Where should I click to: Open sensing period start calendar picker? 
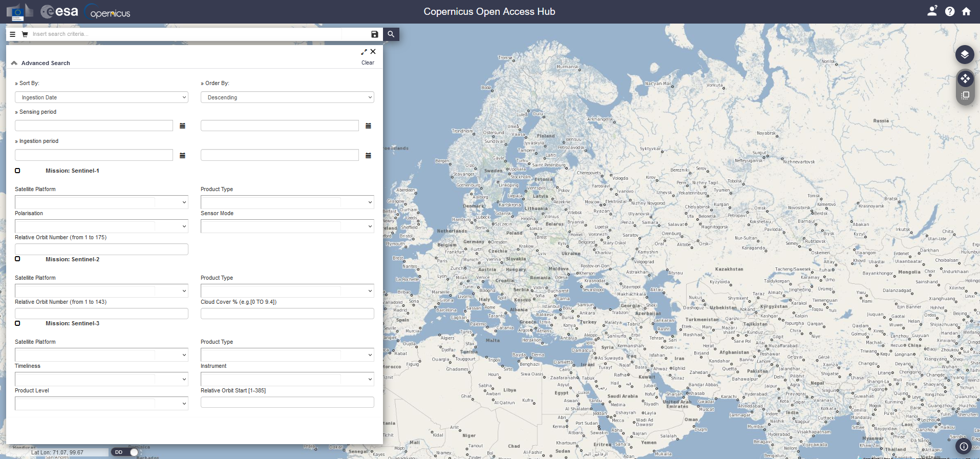(182, 126)
